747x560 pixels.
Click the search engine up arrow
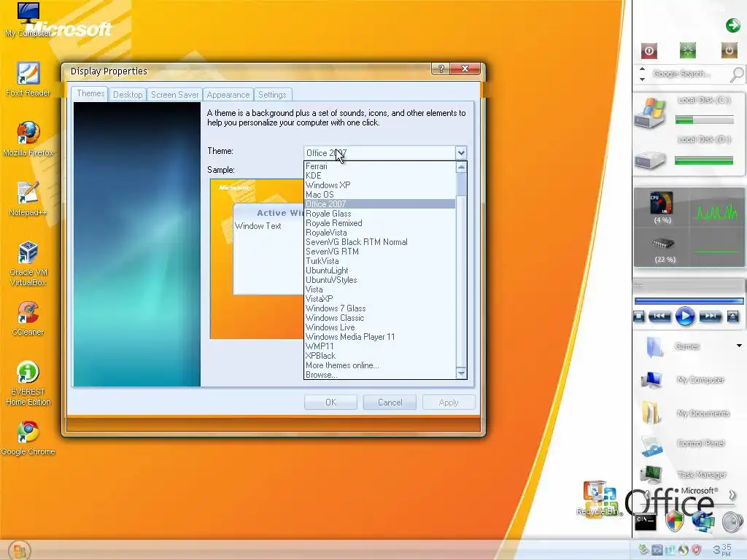pos(642,69)
